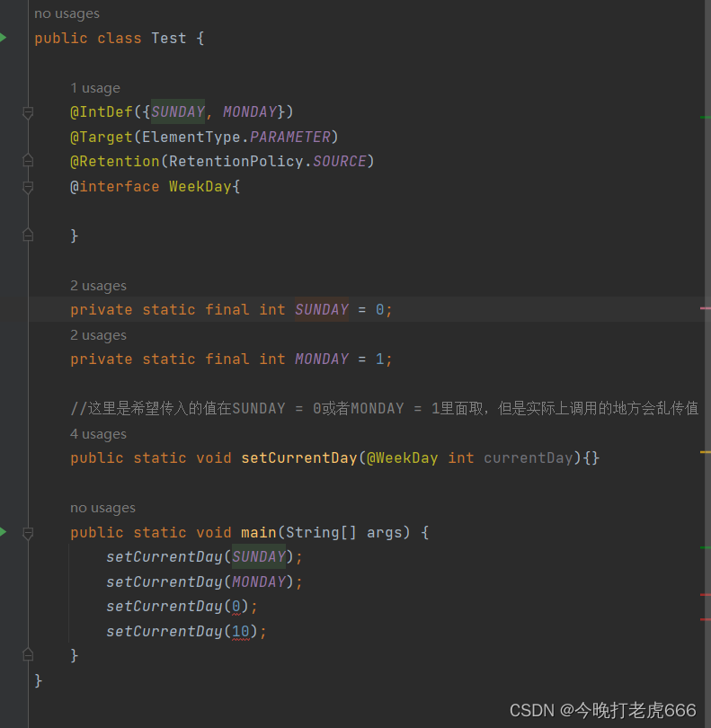Jump to the red error stripe beside setCurrentDay(0)
The image size is (711, 728).
(705, 595)
